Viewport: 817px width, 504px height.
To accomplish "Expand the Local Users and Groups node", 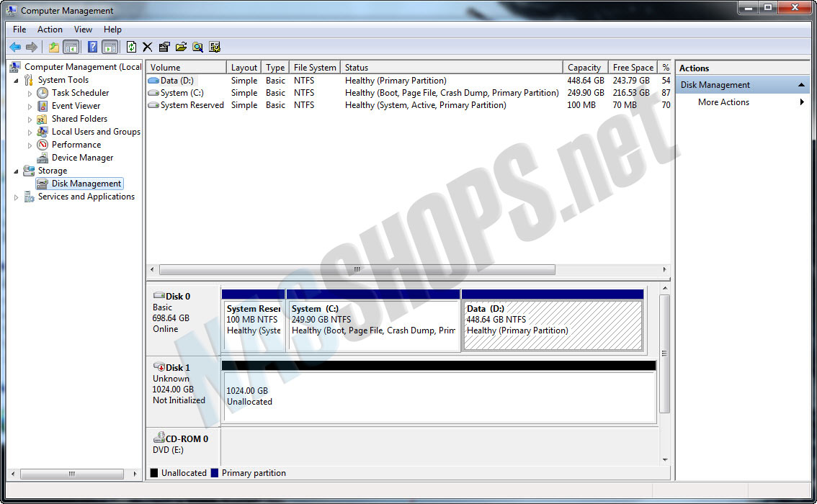I will (30, 132).
